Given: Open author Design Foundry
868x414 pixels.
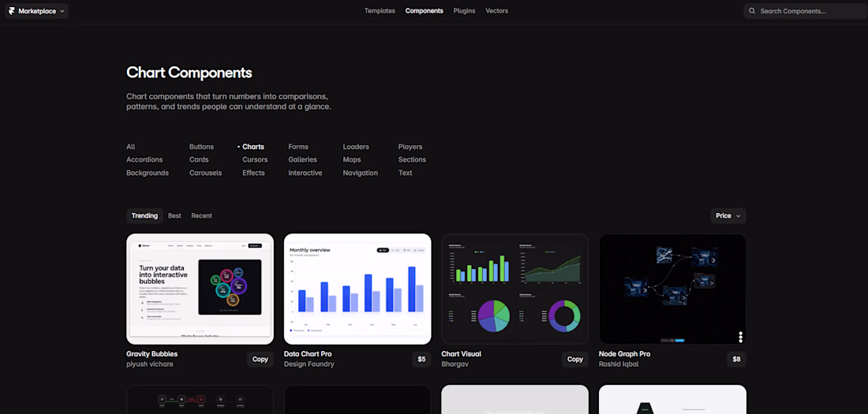Looking at the screenshot, I should coord(309,364).
